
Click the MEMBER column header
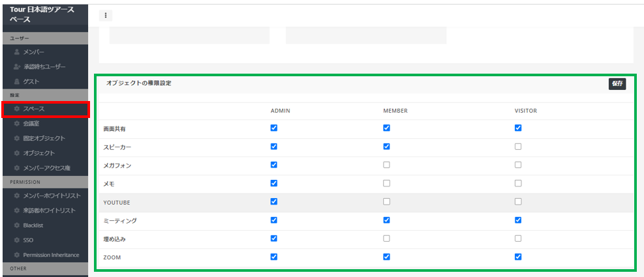coord(395,111)
